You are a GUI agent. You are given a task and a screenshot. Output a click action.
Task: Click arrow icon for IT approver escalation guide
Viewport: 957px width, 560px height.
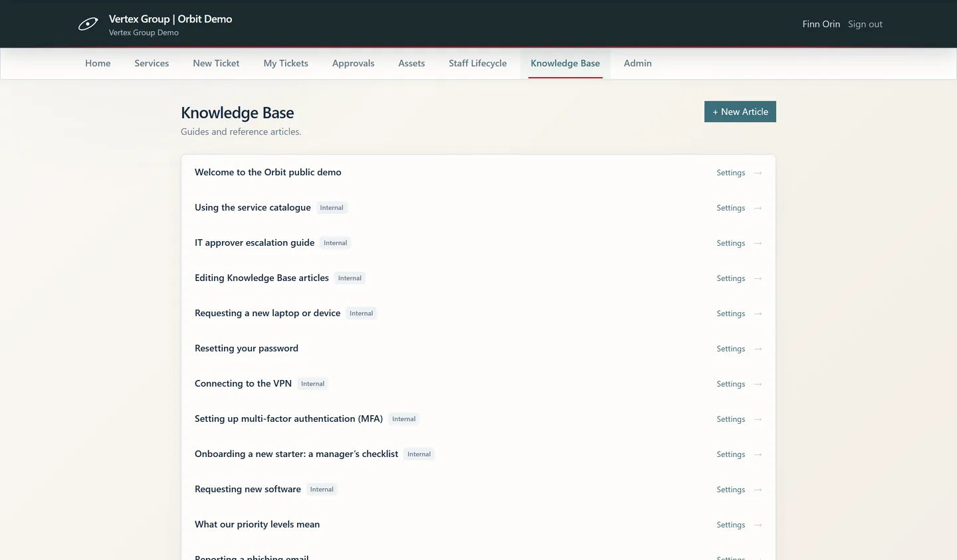click(x=758, y=243)
